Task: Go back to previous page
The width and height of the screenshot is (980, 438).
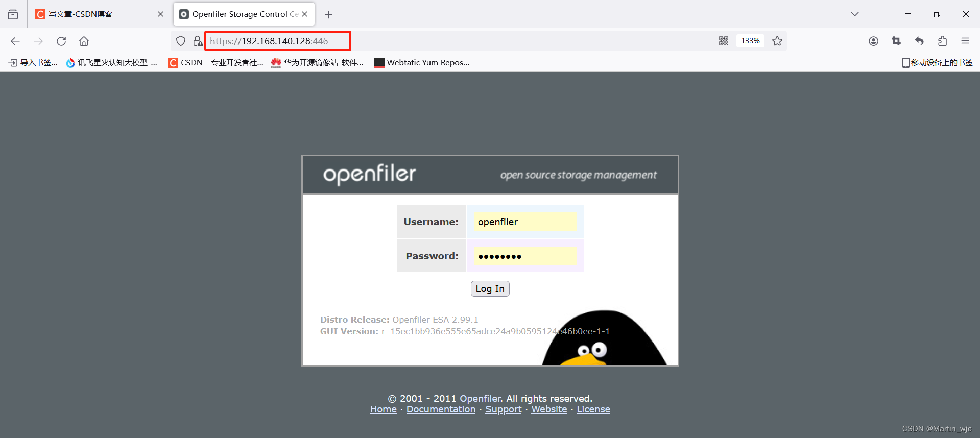Action: pyautogui.click(x=15, y=41)
